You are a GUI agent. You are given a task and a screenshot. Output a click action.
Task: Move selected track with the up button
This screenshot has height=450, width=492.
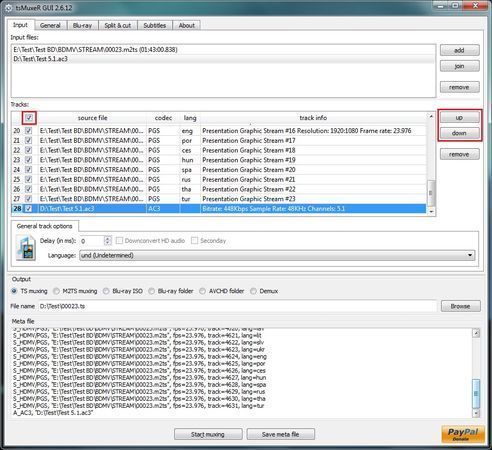point(459,117)
